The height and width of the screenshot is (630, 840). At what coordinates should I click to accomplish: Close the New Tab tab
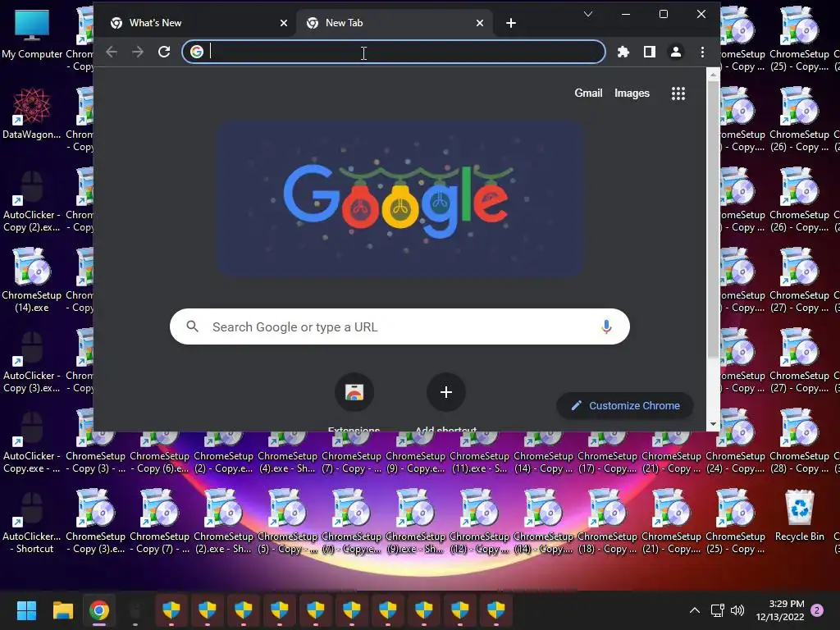point(479,23)
